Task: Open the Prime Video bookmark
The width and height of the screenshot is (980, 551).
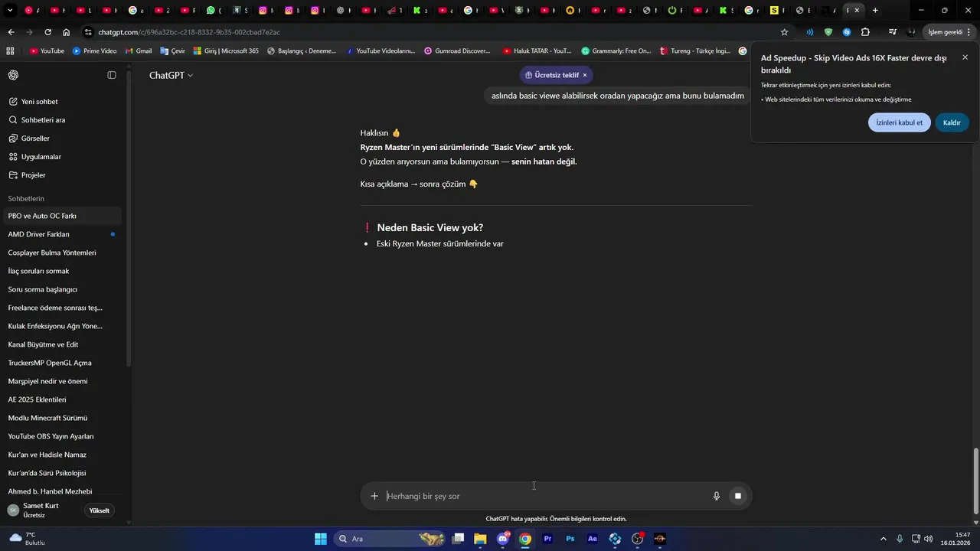Action: tap(94, 51)
